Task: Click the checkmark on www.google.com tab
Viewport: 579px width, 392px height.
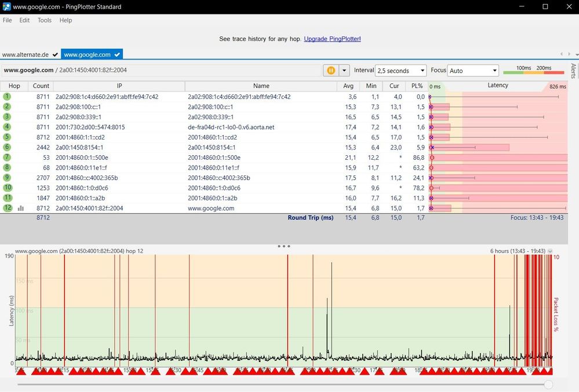Action: point(117,54)
